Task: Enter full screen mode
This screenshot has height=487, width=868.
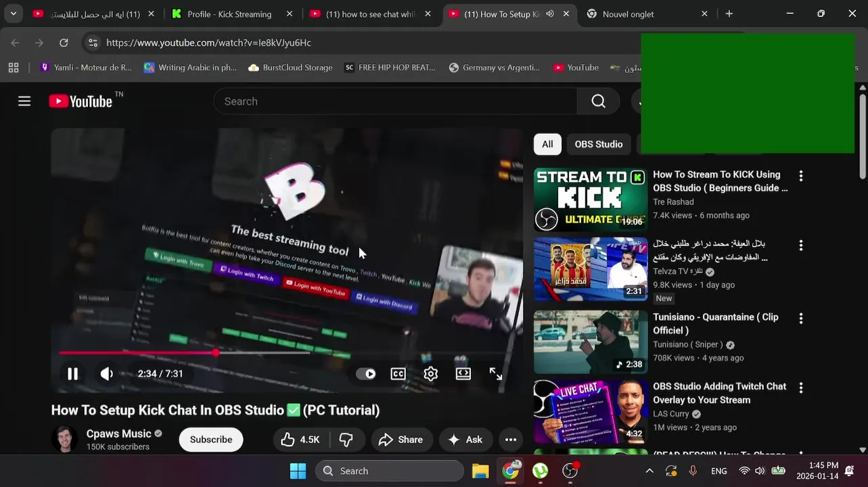Action: (x=496, y=373)
